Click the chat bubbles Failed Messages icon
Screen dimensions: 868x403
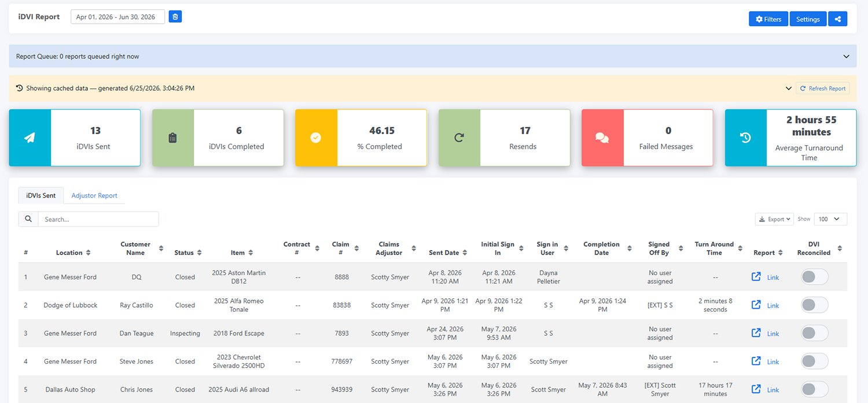pyautogui.click(x=602, y=138)
